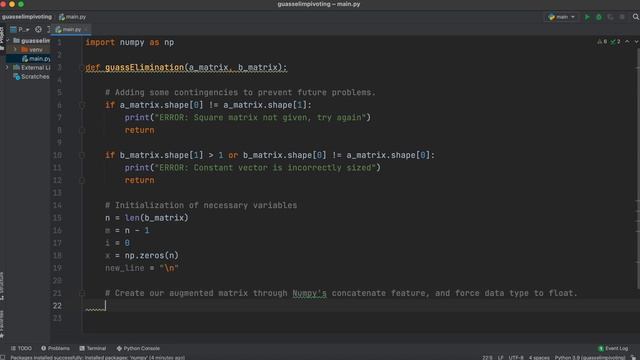Select Scratches and Consoles tree item
The image size is (640, 360).
click(x=31, y=77)
